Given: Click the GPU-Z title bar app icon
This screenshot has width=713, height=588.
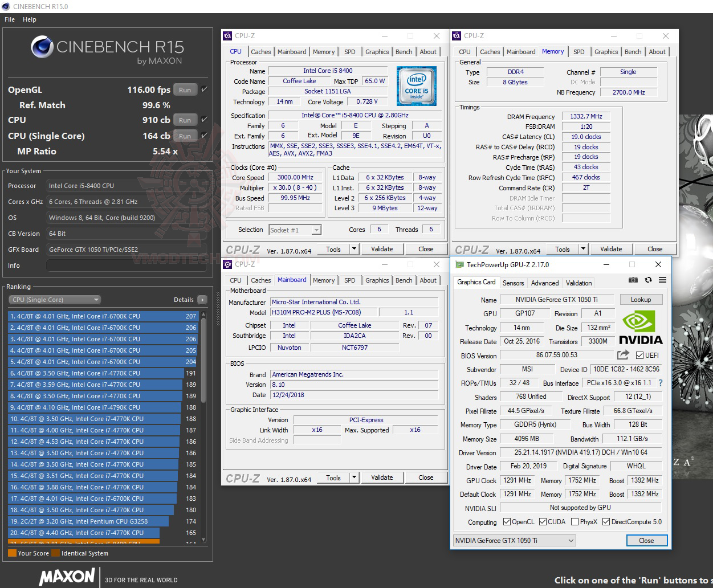Looking at the screenshot, I should [459, 264].
